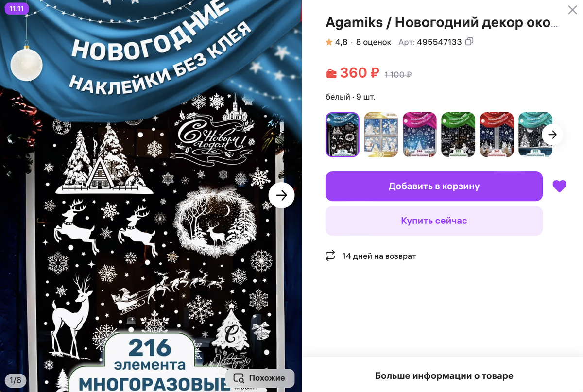Select the second light window variant thumbnail

point(381,135)
